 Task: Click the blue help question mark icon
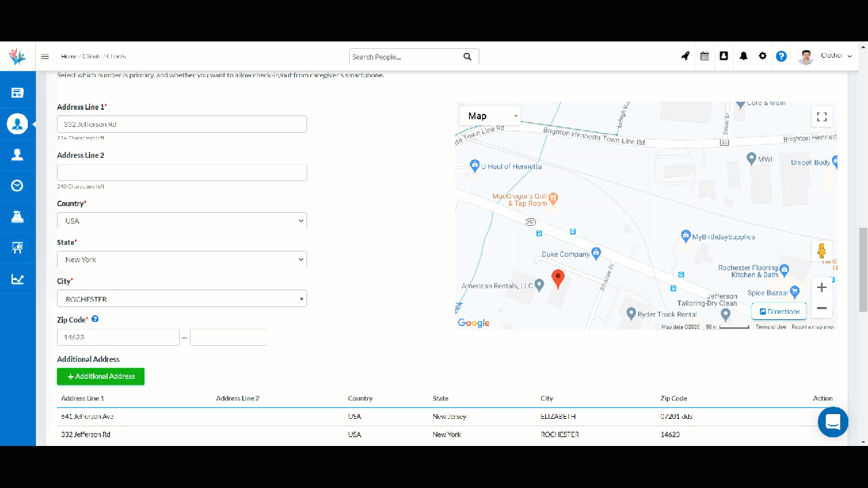click(x=781, y=56)
